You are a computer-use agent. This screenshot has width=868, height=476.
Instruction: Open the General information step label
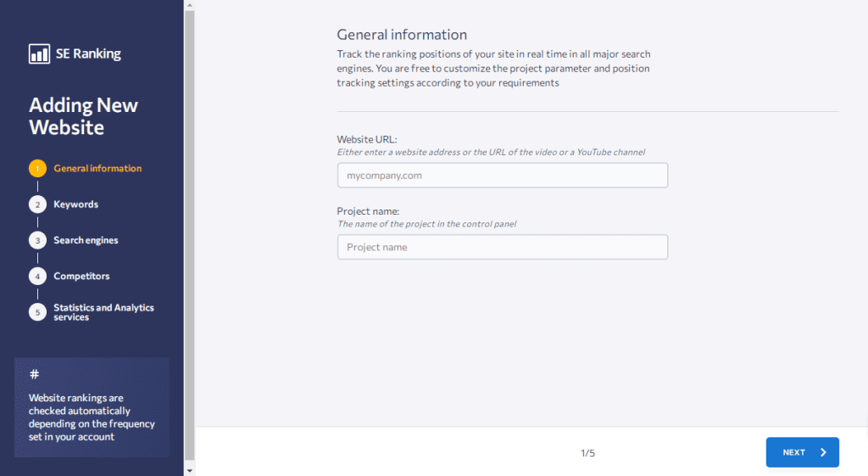97,169
